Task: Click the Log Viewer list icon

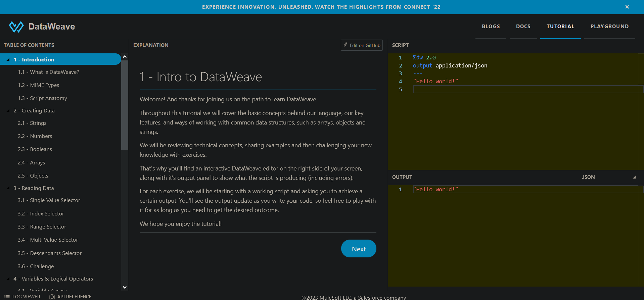Action: [x=7, y=297]
